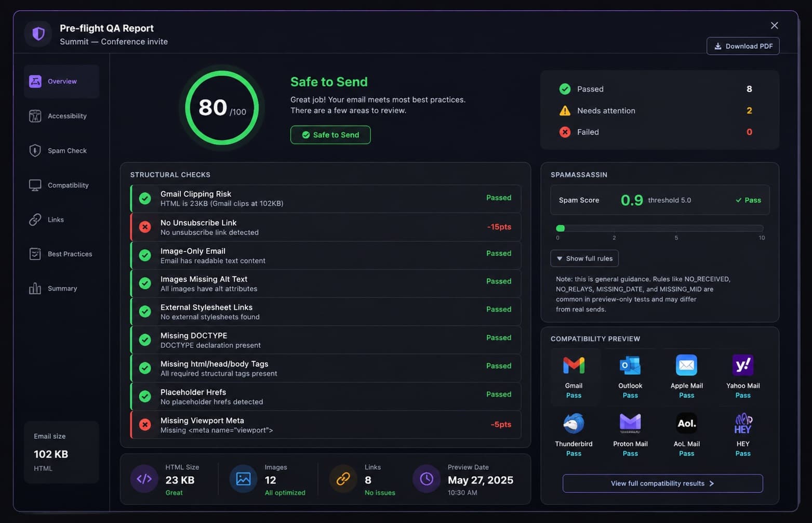Select the AoL Mail client icon

point(686,423)
